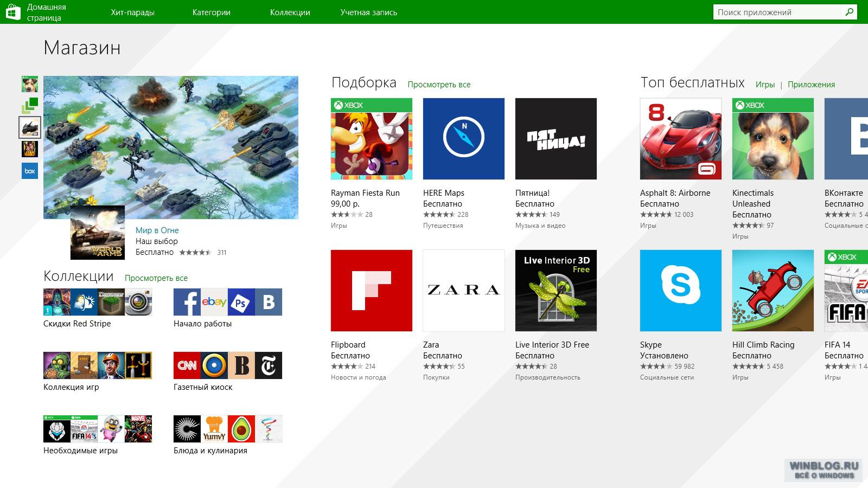Viewport: 868px width, 488px height.
Task: Click the avocado icon in Блюда и кулинария
Action: 241,429
